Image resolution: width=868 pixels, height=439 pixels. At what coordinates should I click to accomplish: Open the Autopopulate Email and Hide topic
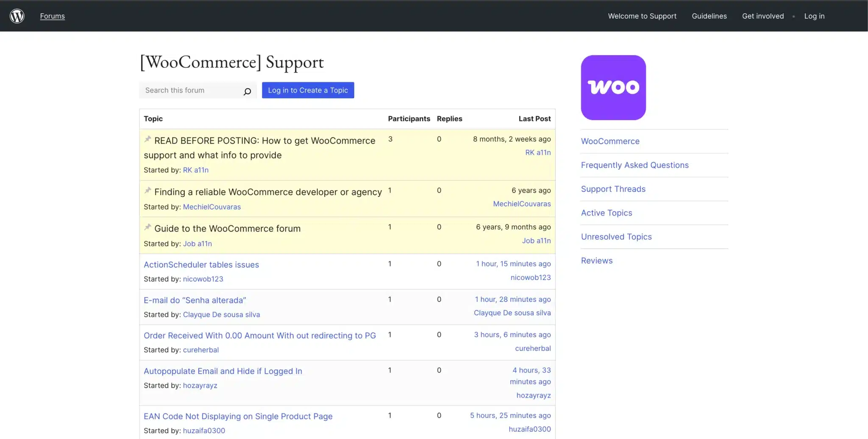point(223,371)
